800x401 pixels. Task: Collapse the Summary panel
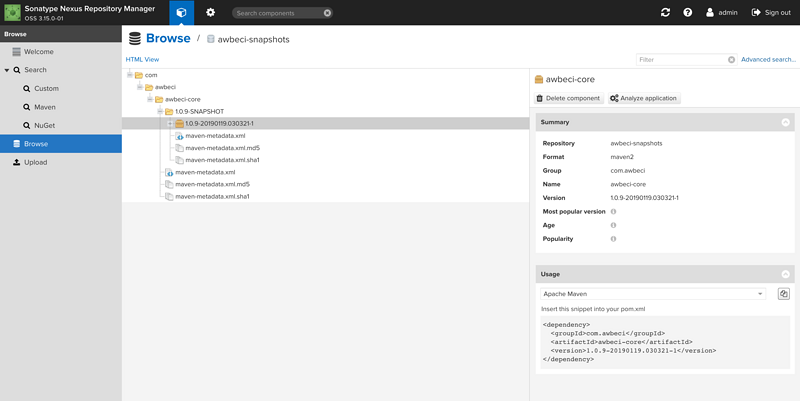tap(786, 122)
